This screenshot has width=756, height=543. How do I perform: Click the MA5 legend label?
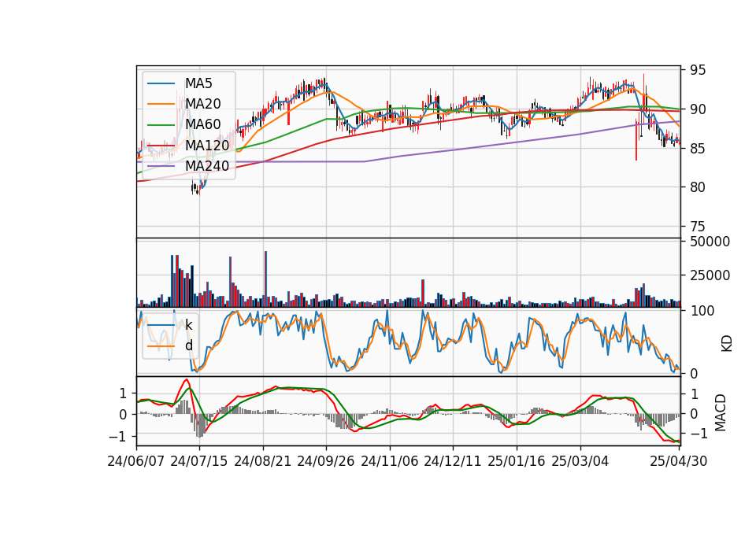pyautogui.click(x=198, y=83)
